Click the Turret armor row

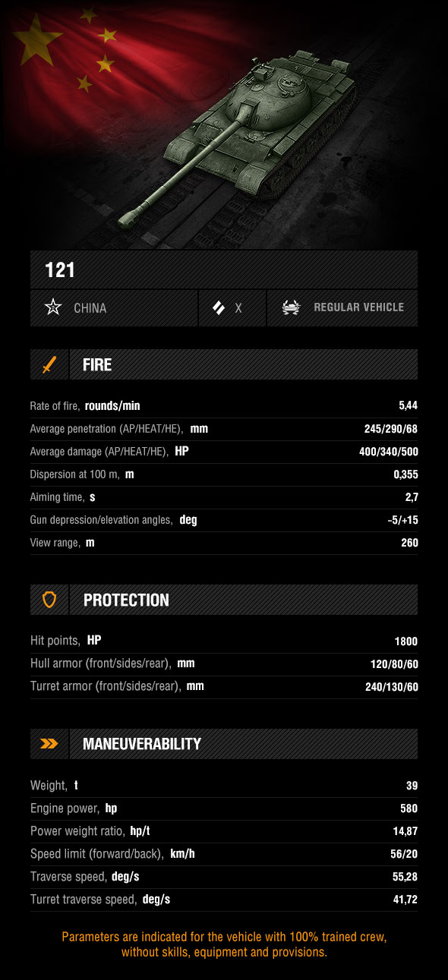pos(224,687)
